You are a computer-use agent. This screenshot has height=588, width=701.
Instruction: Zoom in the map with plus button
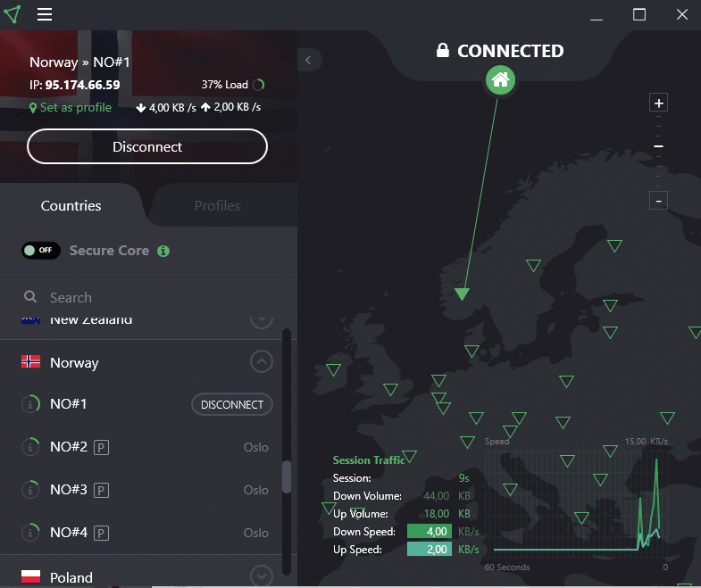658,104
